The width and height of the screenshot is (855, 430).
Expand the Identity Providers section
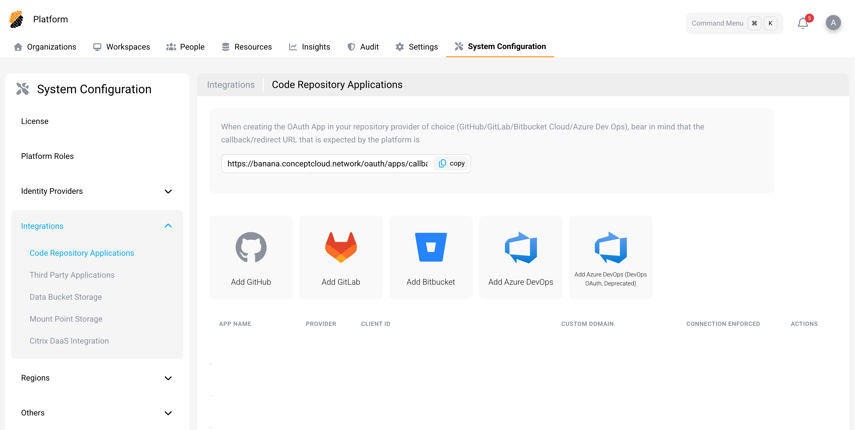(168, 191)
